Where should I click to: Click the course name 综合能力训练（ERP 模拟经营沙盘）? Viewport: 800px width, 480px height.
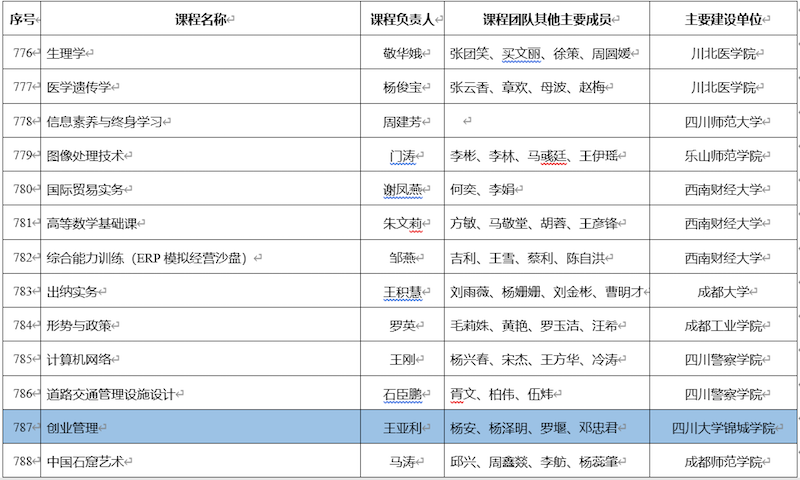[148, 258]
